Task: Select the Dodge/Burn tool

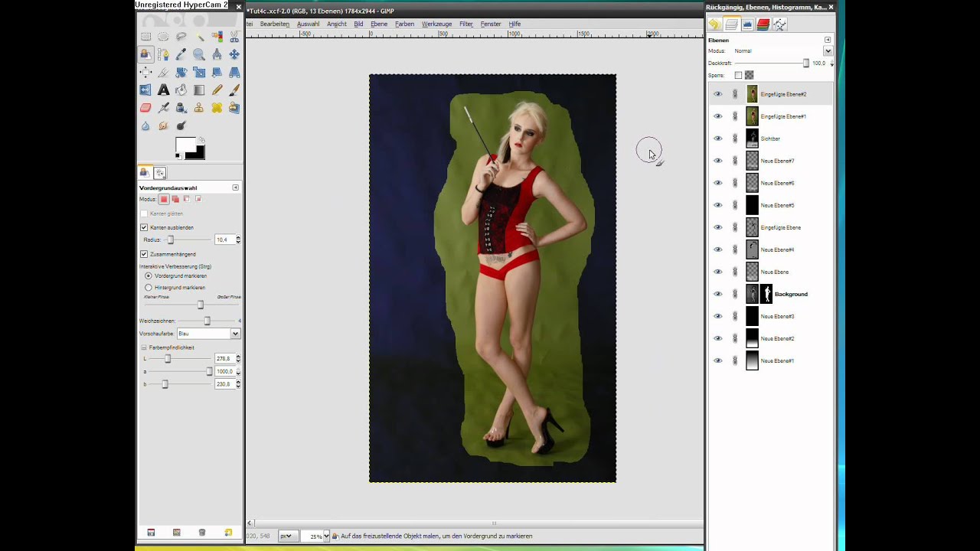Action: [x=181, y=126]
